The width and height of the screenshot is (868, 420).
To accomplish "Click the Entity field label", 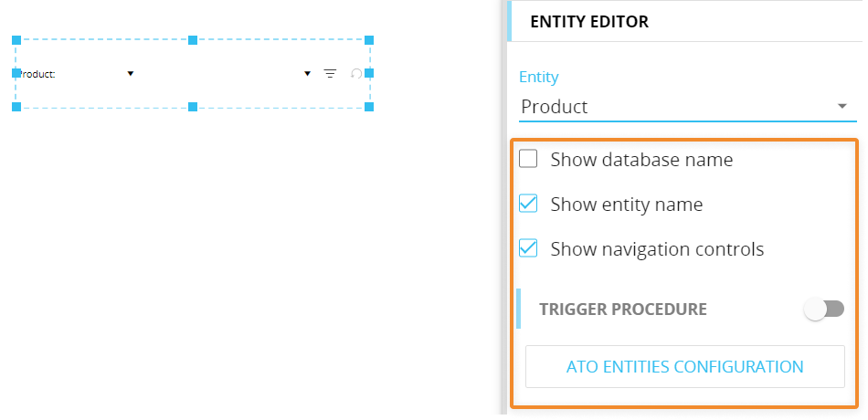I will 538,78.
